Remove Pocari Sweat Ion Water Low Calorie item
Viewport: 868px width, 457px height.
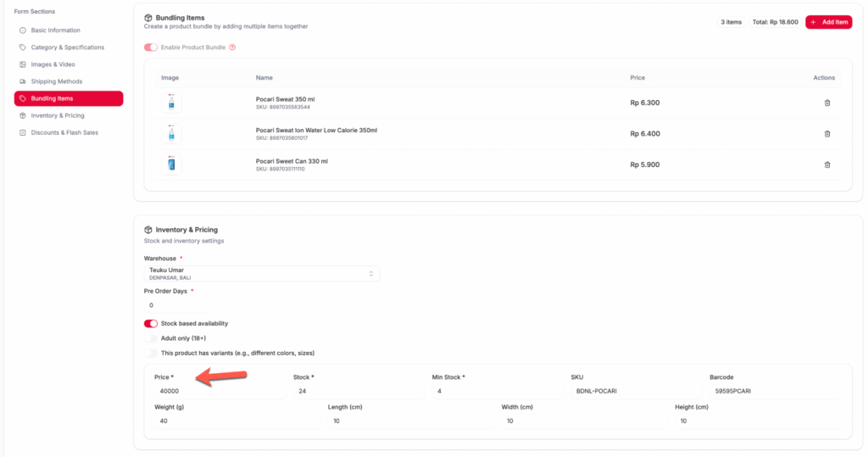click(827, 133)
